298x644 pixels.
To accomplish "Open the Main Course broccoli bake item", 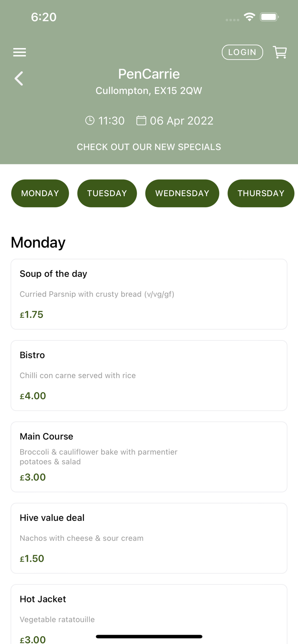I will click(149, 457).
